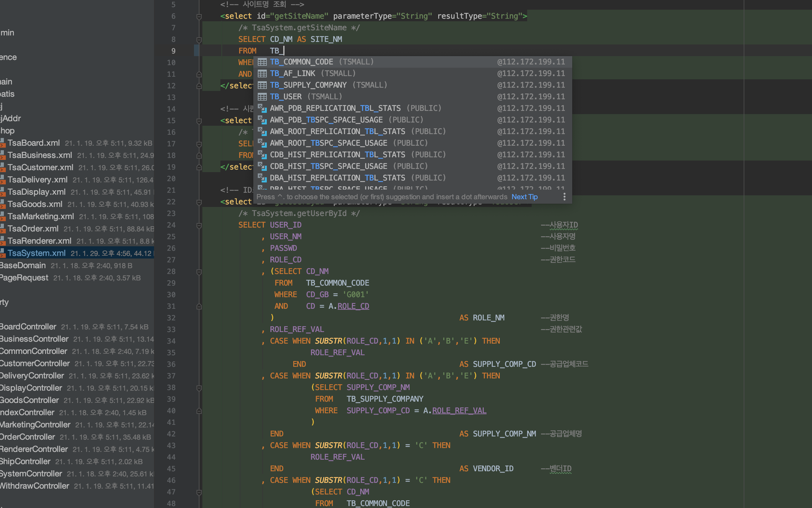
Task: Open WithdrawController in project tree
Action: pos(77,486)
